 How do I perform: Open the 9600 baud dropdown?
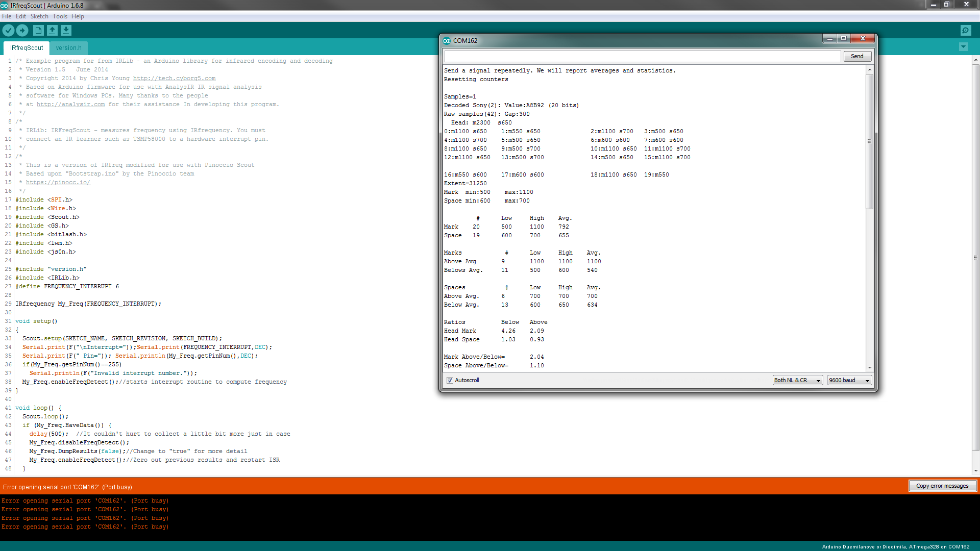point(849,381)
